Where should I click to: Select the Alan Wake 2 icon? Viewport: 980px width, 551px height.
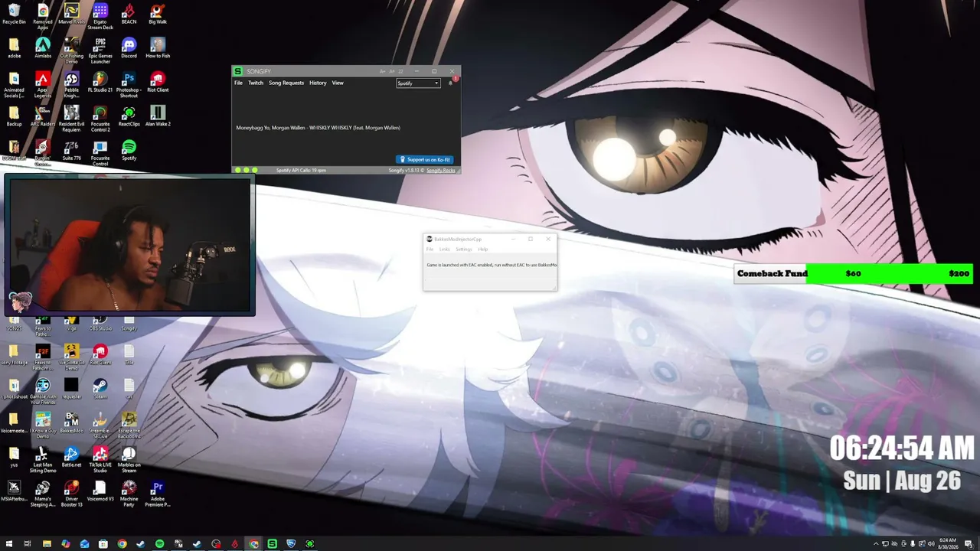click(x=158, y=116)
